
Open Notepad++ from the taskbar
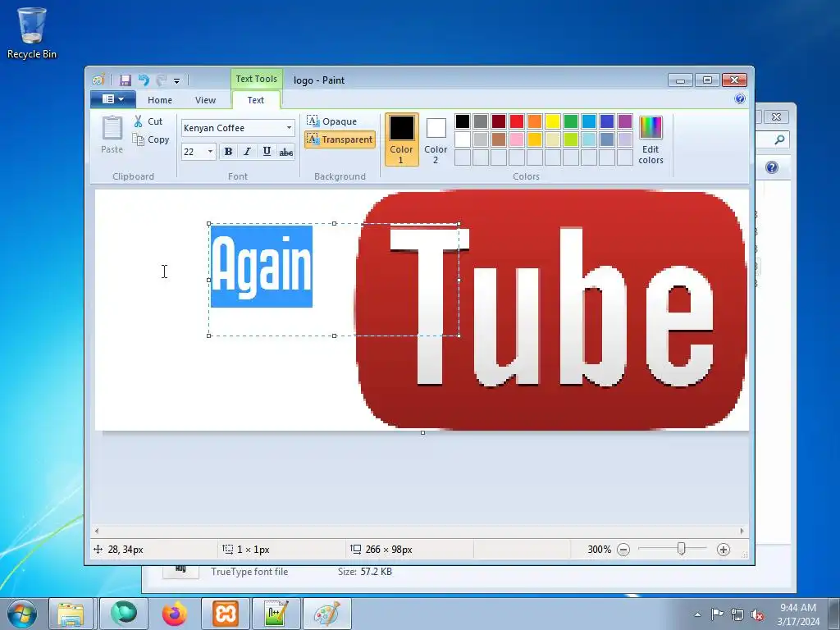[x=276, y=614]
